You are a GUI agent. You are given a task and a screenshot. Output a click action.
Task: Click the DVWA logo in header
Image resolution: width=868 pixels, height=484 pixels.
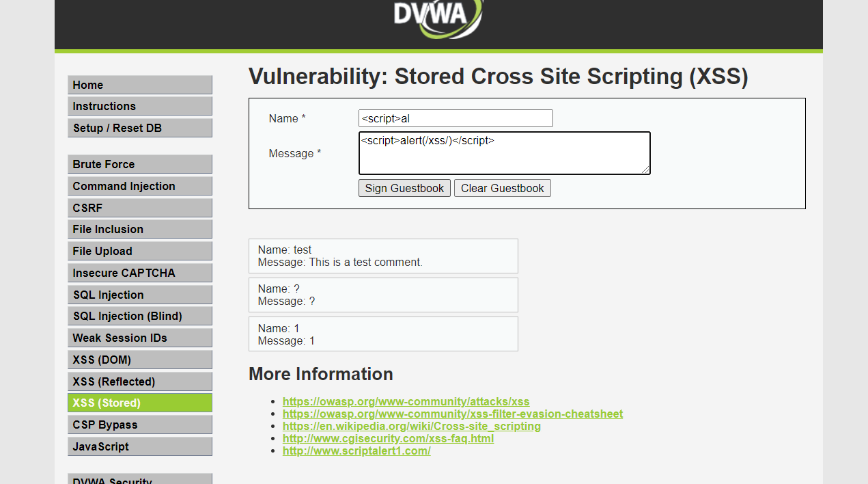tap(438, 16)
